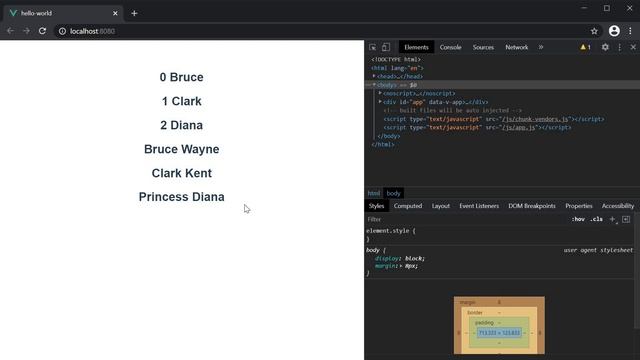The image size is (640, 360).
Task: Switch to the Elements tab
Action: click(416, 47)
